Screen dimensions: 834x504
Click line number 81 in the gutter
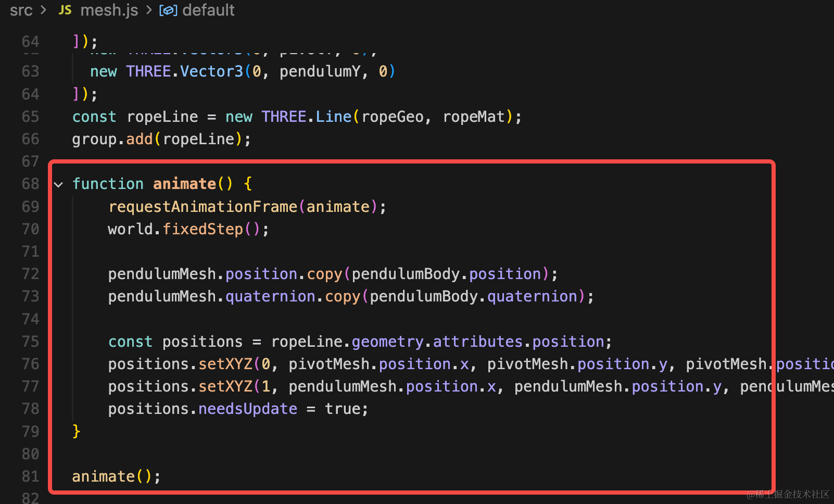pyautogui.click(x=31, y=476)
